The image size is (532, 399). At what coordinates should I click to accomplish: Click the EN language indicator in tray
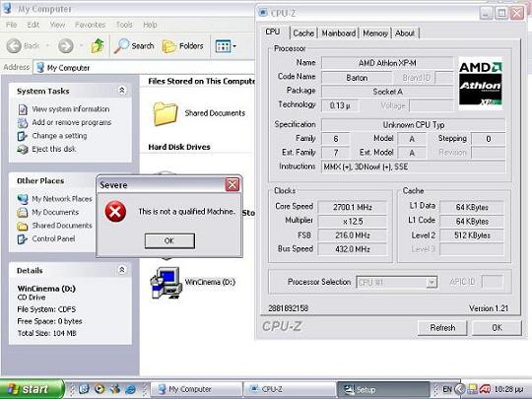447,389
